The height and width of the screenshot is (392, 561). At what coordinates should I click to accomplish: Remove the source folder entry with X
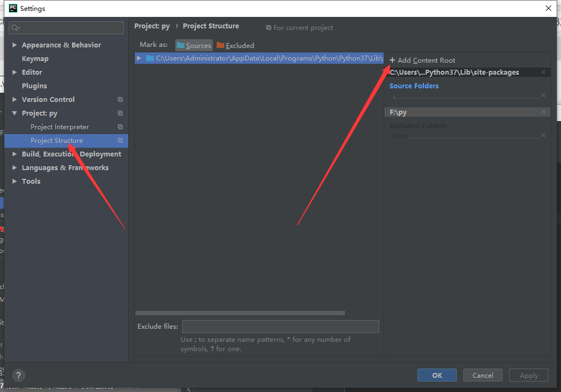[544, 95]
